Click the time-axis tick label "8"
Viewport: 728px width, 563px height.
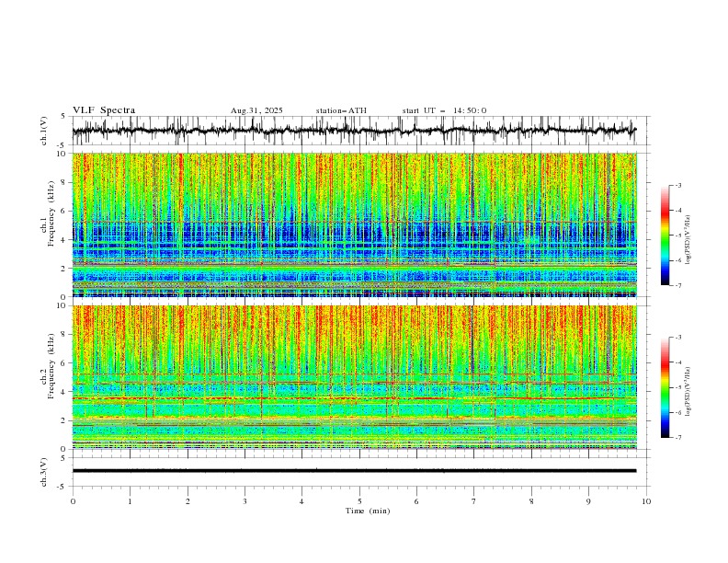[531, 501]
